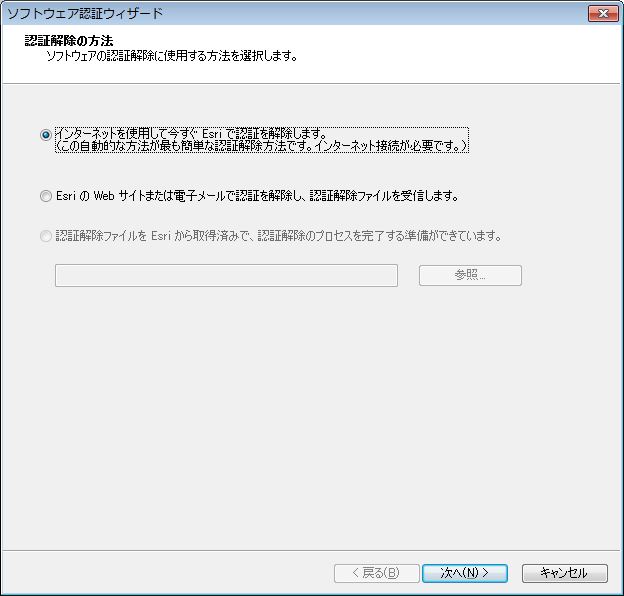Proceed with the 次へ(N) button
Screen dimensions: 624x596
tap(465, 573)
